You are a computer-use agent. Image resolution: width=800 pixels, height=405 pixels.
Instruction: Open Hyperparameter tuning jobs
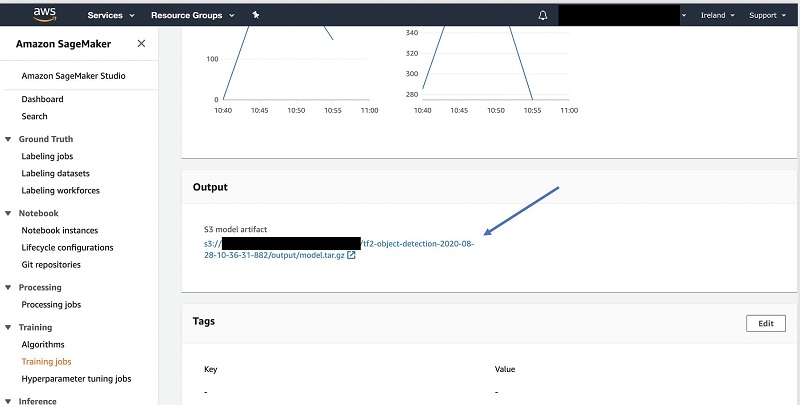pyautogui.click(x=76, y=378)
